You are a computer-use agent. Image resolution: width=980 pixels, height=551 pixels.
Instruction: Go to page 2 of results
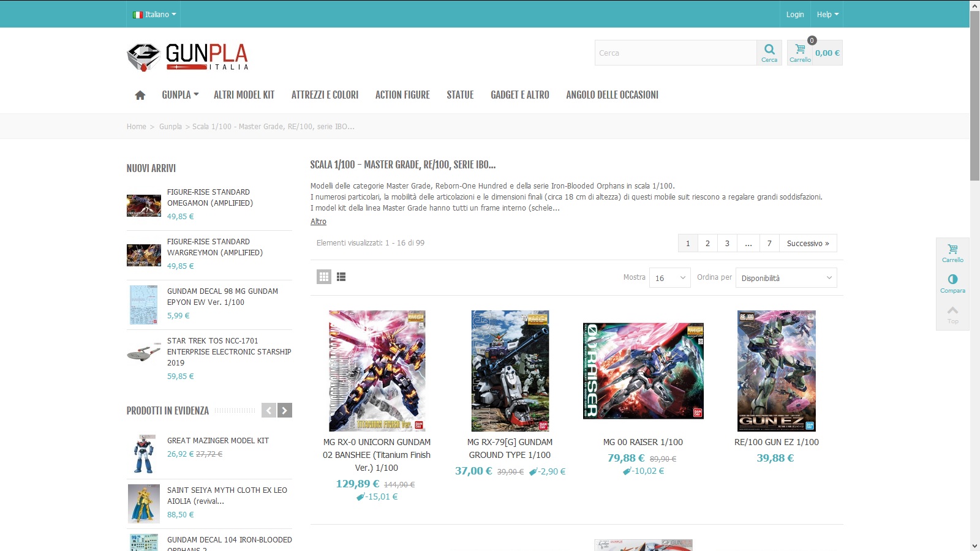[707, 243]
